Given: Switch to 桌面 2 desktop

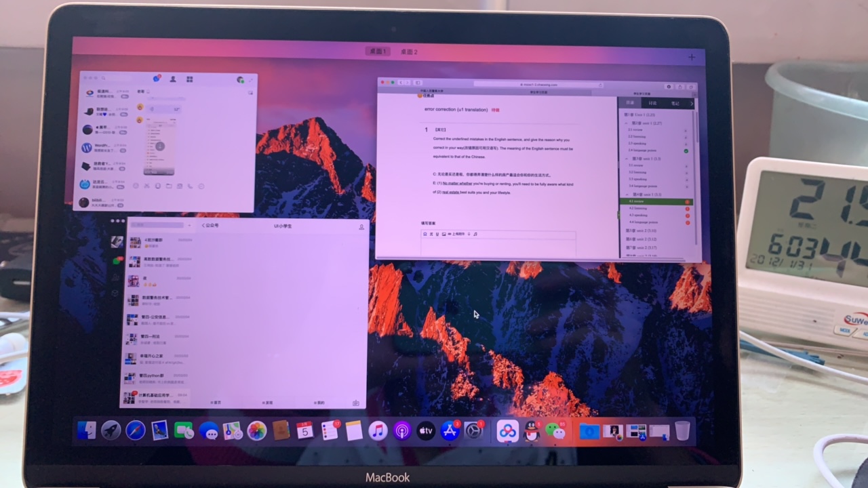Looking at the screenshot, I should click(409, 52).
